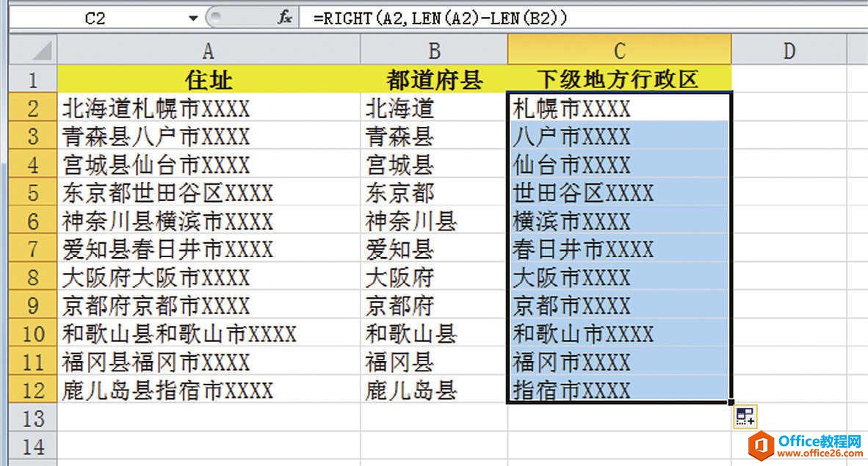The width and height of the screenshot is (868, 466).
Task: Select row 13 header
Action: [33, 418]
